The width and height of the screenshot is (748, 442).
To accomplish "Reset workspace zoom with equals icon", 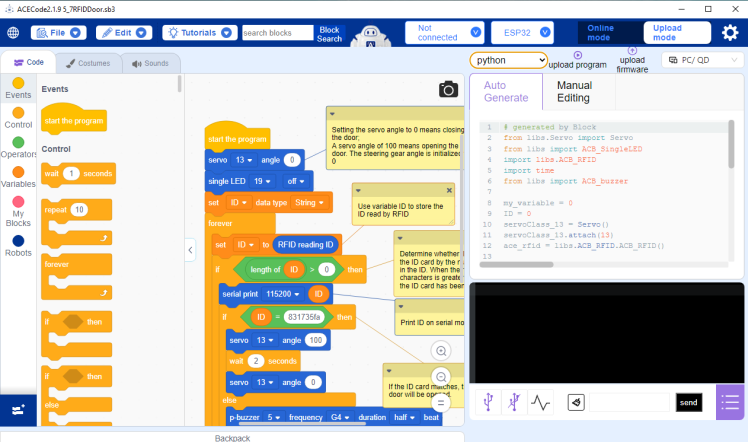I will point(441,403).
